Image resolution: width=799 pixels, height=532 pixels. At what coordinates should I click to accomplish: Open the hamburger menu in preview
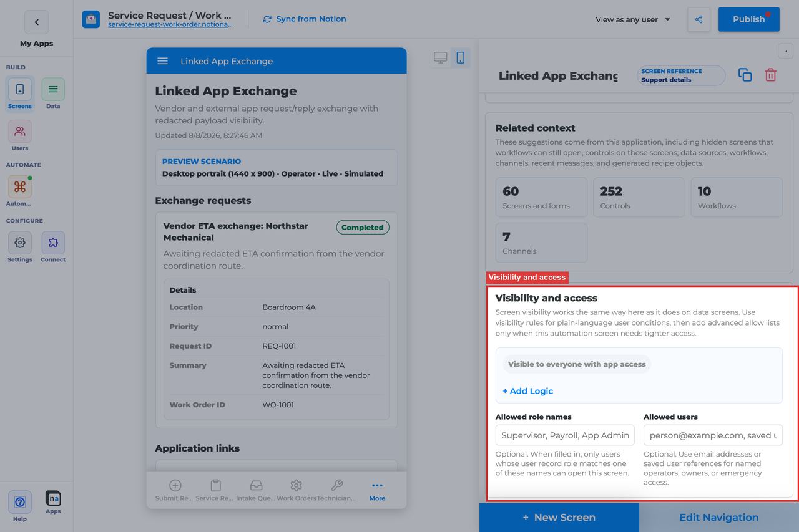pos(162,61)
